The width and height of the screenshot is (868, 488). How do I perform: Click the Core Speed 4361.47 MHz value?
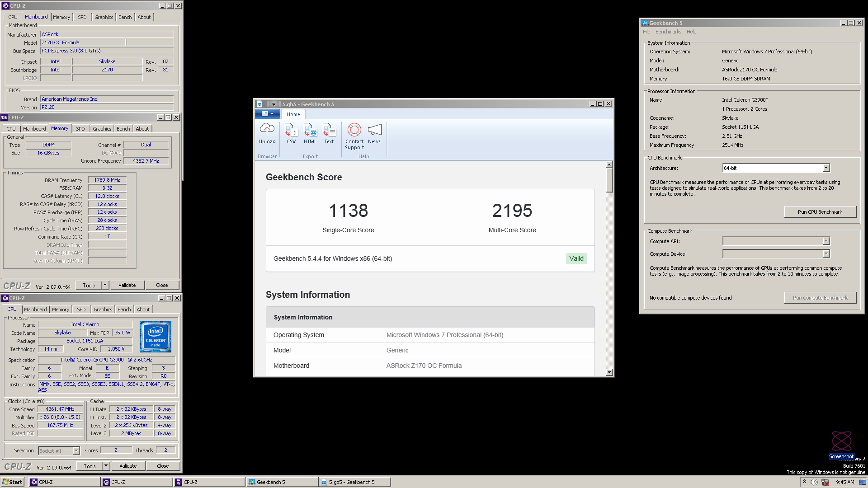[60, 409]
